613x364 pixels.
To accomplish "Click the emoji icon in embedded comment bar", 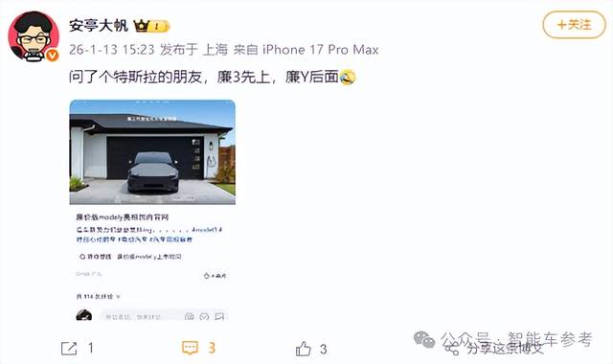I will [204, 316].
